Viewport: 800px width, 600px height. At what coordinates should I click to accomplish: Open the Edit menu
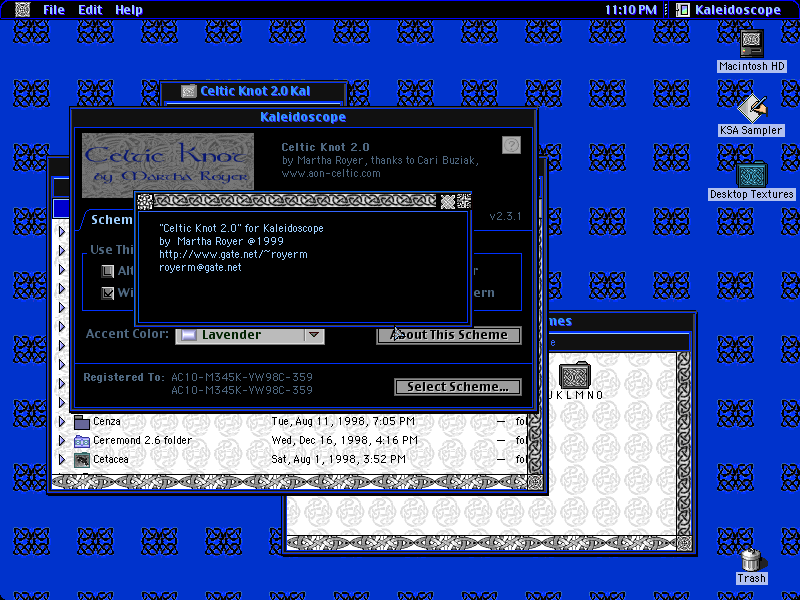click(90, 10)
